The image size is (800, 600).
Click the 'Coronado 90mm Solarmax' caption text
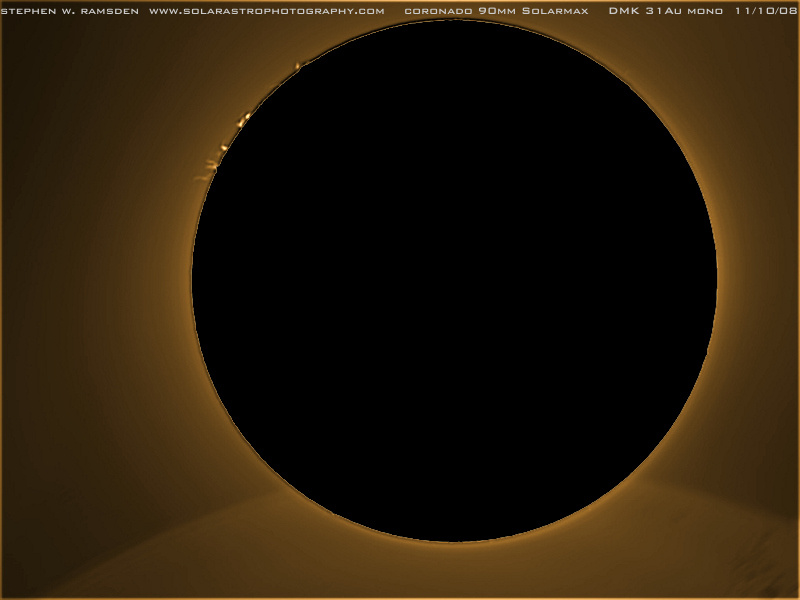click(496, 11)
